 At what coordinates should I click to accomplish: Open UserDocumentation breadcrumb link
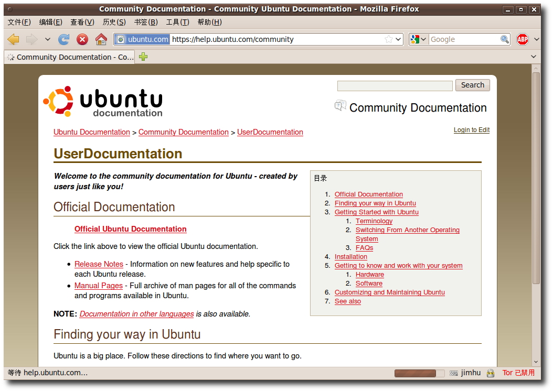pyautogui.click(x=270, y=132)
